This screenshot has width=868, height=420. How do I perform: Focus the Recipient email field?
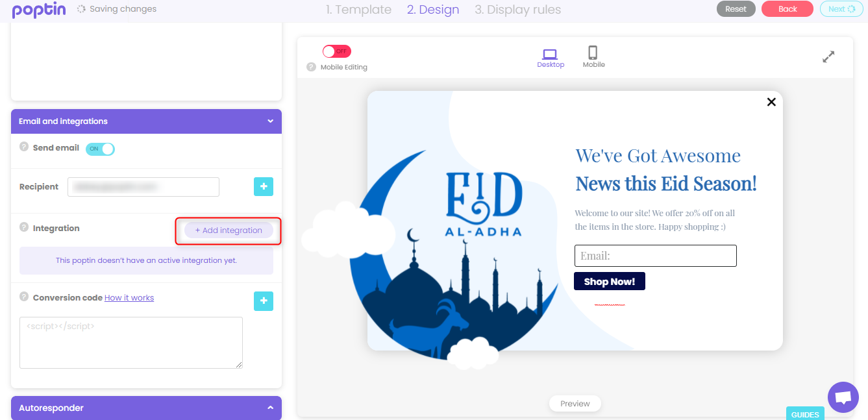coord(143,187)
